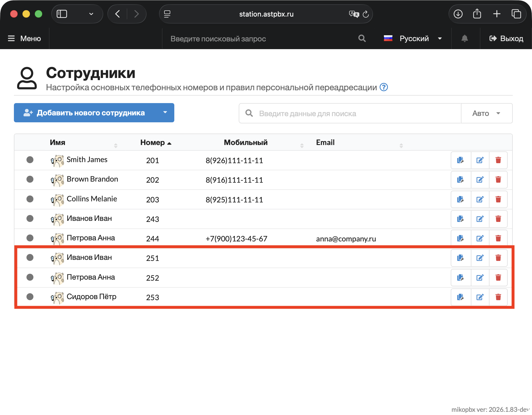Viewport: 532px width, 415px height.
Task: Click the notification bell icon
Action: (465, 39)
